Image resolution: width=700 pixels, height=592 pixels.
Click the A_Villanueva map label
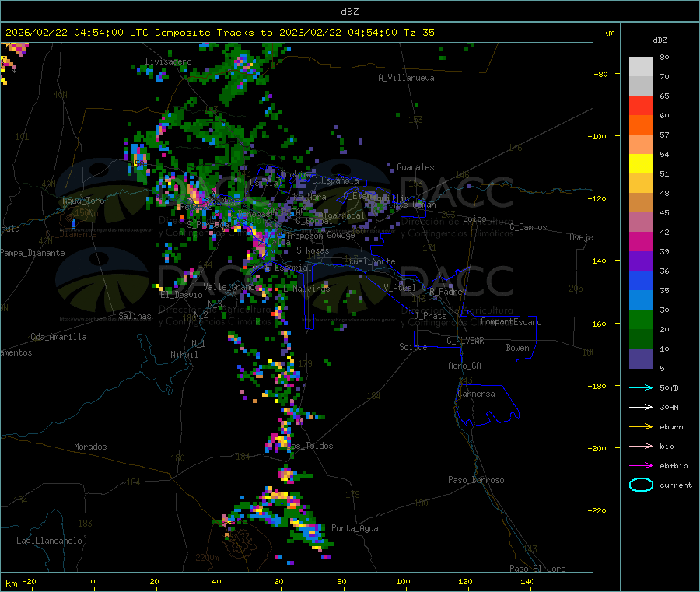406,78
